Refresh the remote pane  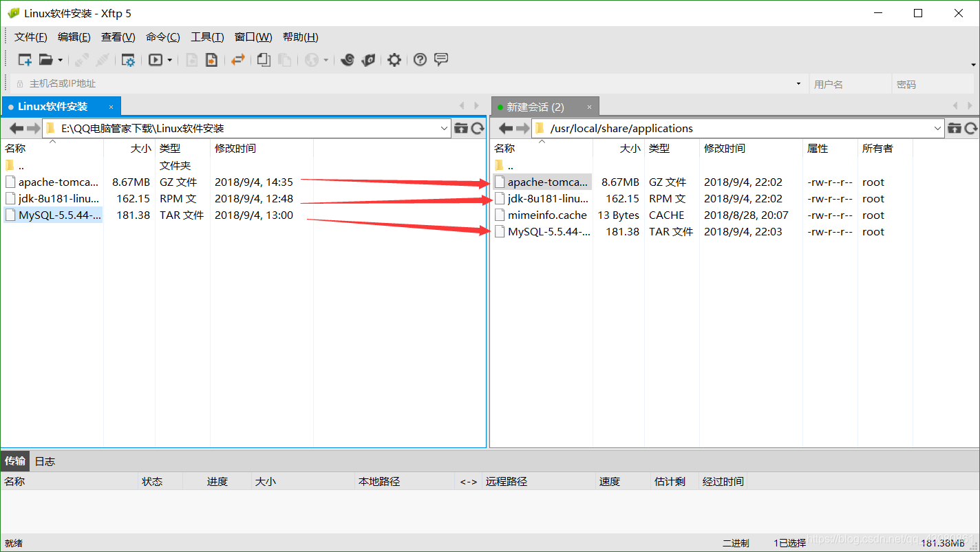coord(971,129)
